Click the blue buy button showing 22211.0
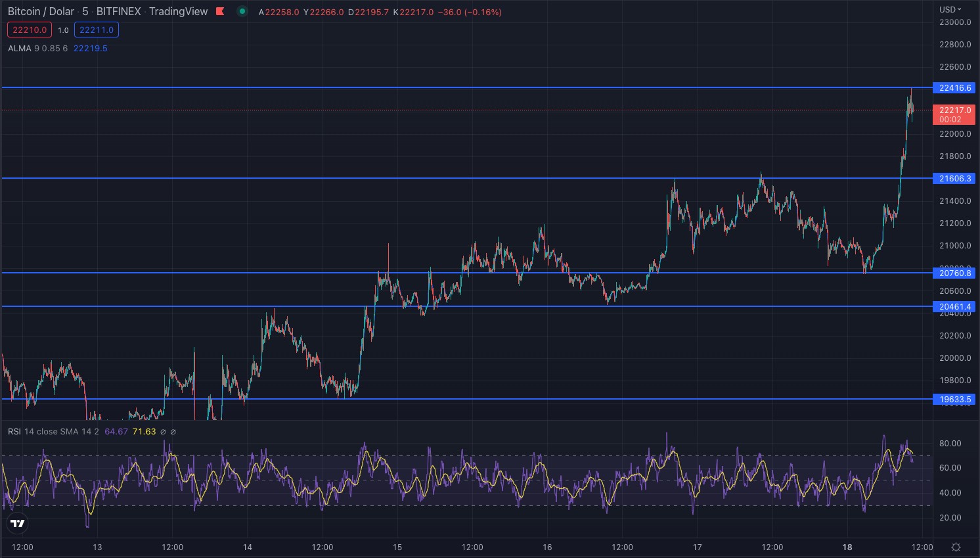The image size is (980, 558). point(97,30)
